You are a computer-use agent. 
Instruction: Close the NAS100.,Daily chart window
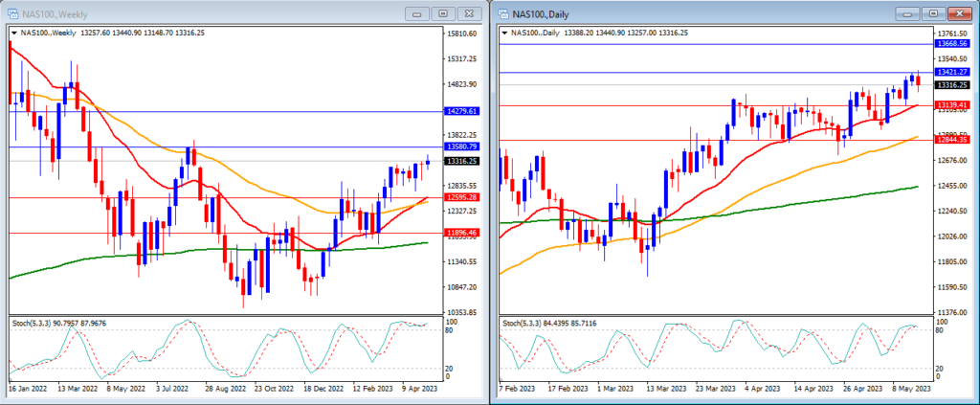click(x=959, y=13)
